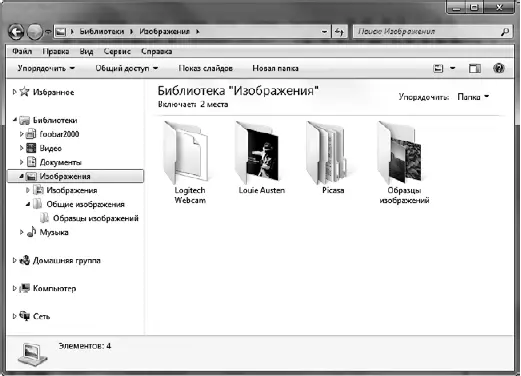Open the Сервис menu
The image size is (521, 376).
pos(117,51)
